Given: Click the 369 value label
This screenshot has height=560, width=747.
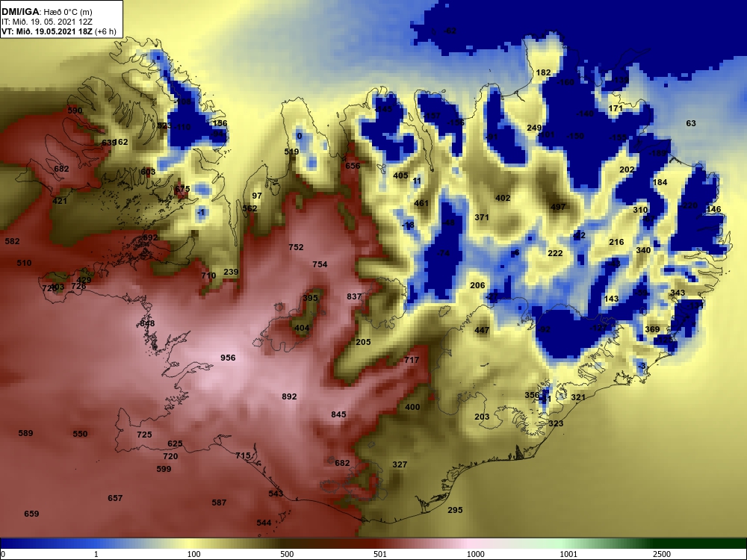Looking at the screenshot, I should (652, 329).
